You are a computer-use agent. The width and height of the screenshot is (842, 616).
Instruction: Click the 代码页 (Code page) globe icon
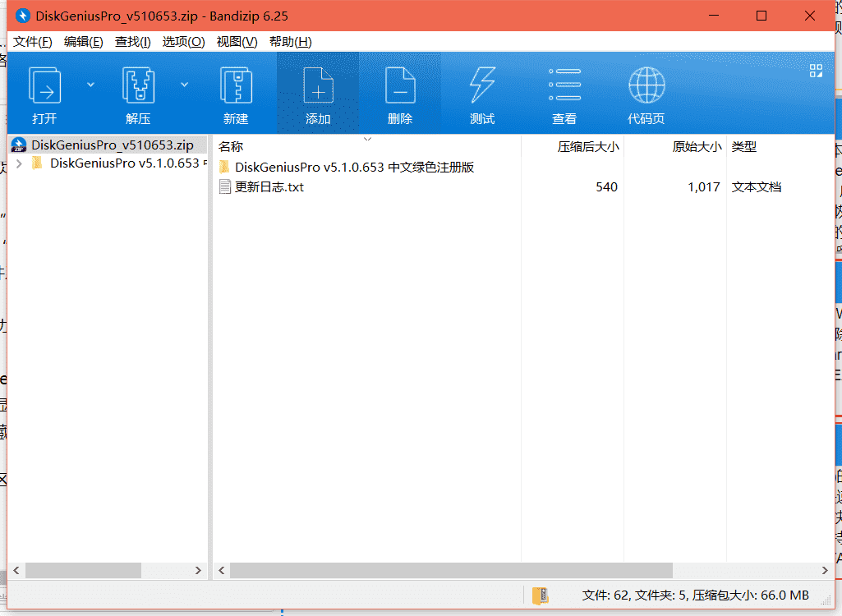(x=646, y=85)
